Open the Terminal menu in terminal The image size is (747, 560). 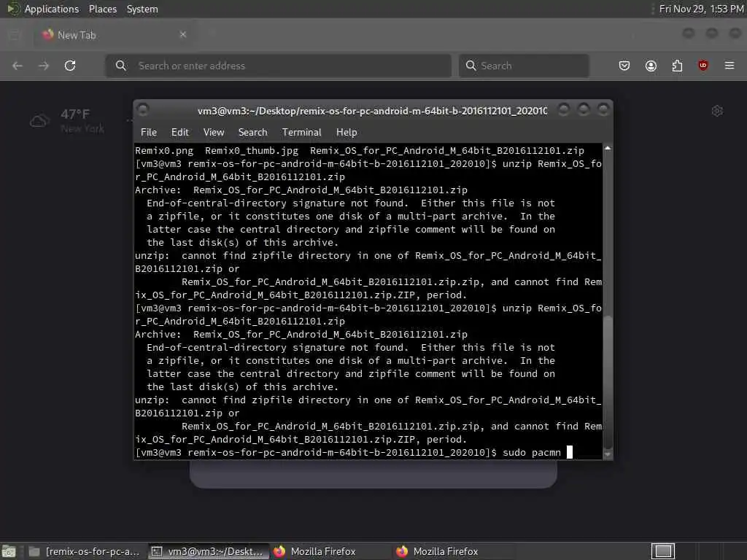pos(301,133)
